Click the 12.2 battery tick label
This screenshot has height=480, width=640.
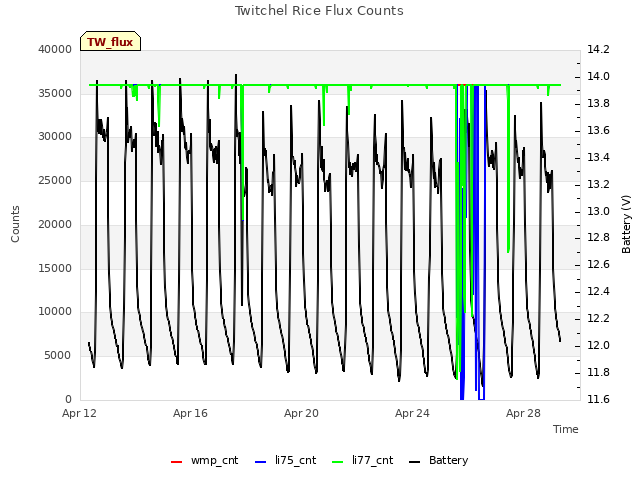pyautogui.click(x=598, y=318)
